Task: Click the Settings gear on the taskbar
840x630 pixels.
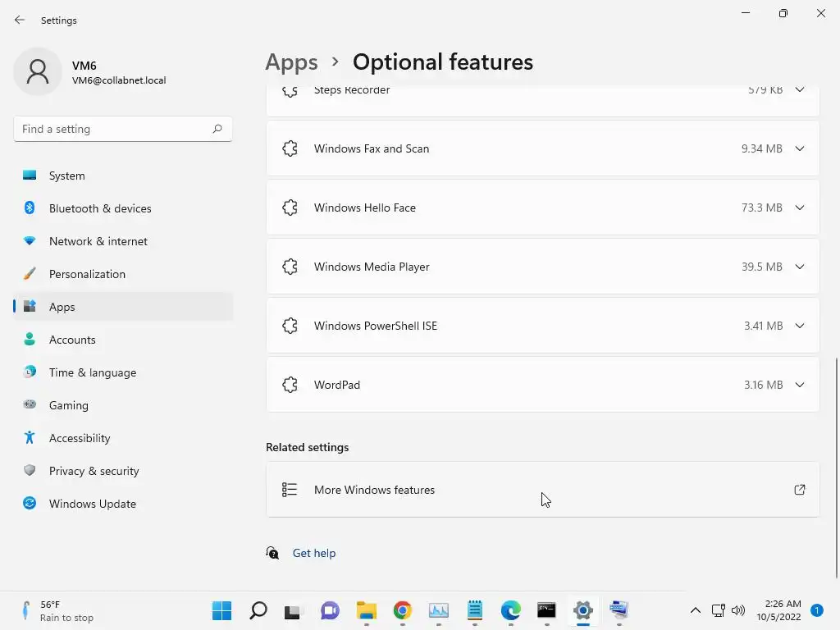Action: [583, 610]
